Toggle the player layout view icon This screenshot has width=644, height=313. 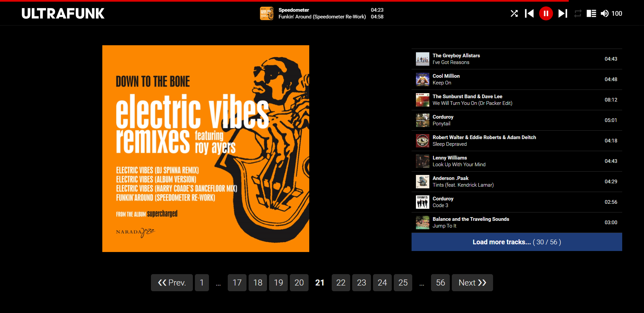pyautogui.click(x=591, y=13)
